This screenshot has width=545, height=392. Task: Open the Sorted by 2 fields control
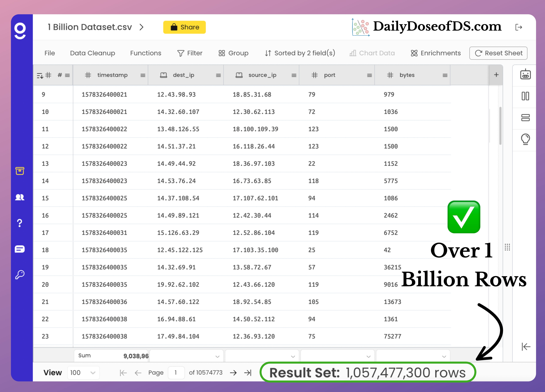pyautogui.click(x=300, y=53)
